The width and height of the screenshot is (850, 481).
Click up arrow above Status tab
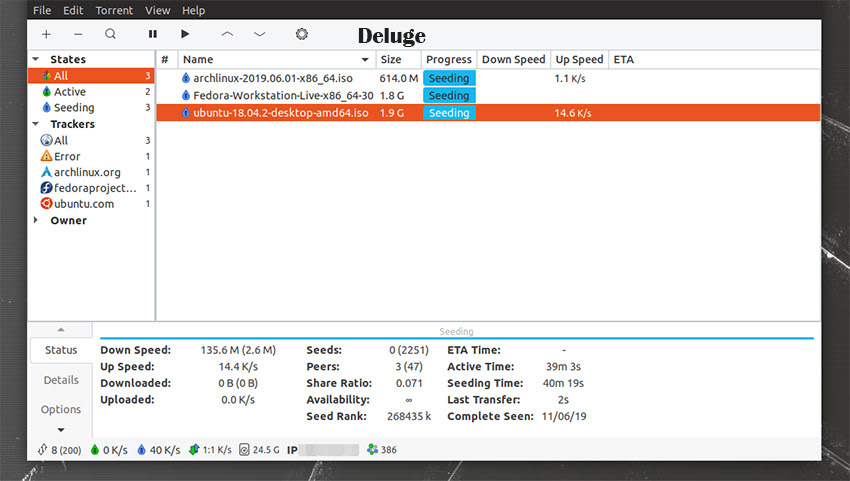click(x=61, y=330)
